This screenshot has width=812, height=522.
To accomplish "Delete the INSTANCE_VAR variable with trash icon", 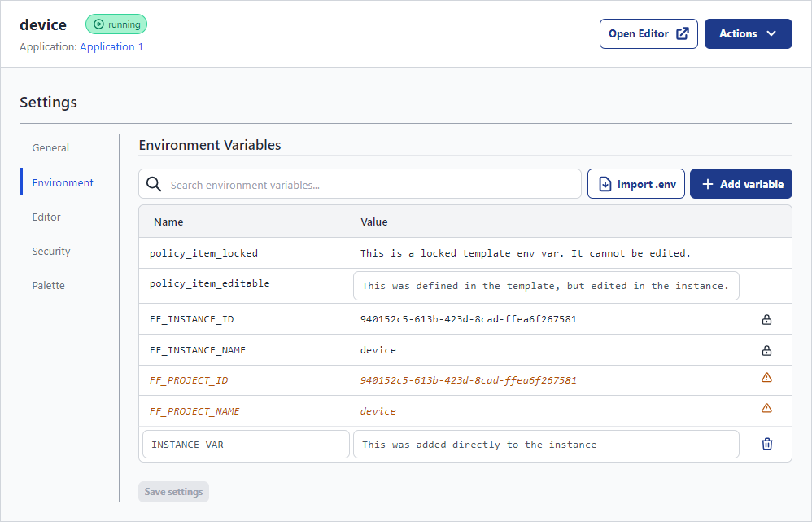I will pyautogui.click(x=766, y=445).
